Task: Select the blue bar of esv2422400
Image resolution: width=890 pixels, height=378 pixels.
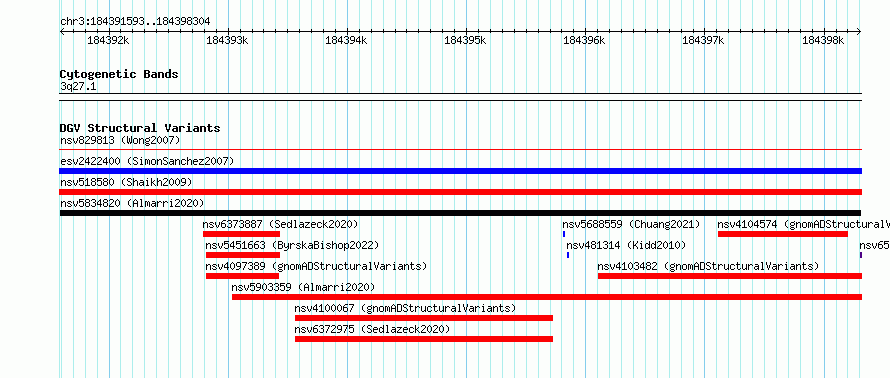Action: (460, 171)
